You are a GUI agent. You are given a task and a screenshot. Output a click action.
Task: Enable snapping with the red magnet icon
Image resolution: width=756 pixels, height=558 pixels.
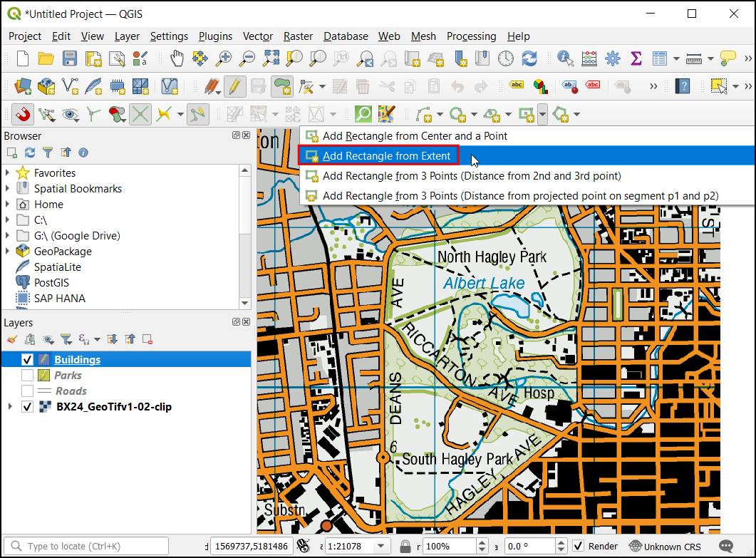23,114
